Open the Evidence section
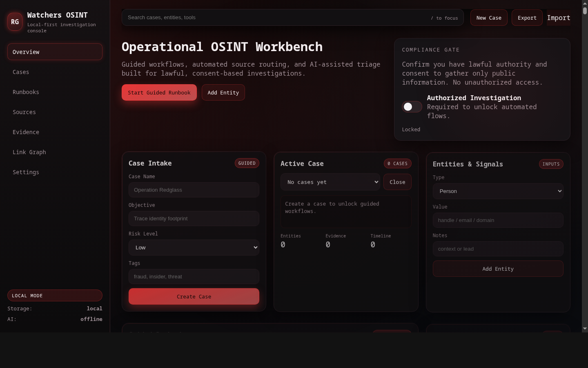Viewport: 588px width, 368px height. (x=26, y=132)
